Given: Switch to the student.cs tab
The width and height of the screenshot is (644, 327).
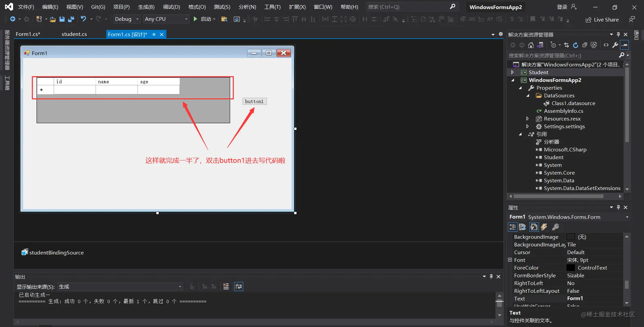Looking at the screenshot, I should pos(74,34).
